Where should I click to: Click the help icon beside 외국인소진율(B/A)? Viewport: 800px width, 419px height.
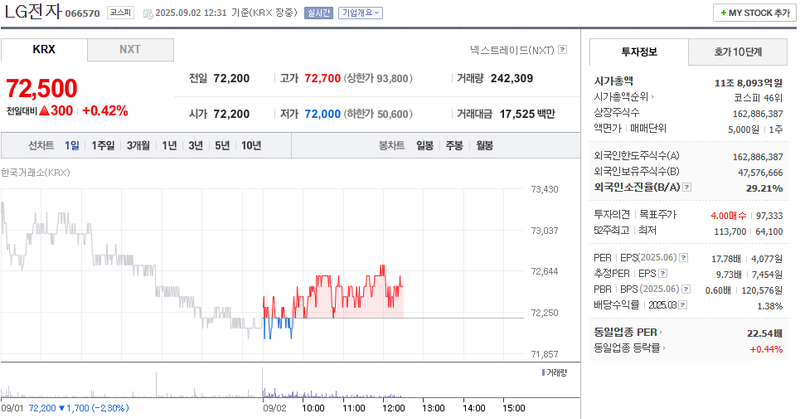[687, 187]
